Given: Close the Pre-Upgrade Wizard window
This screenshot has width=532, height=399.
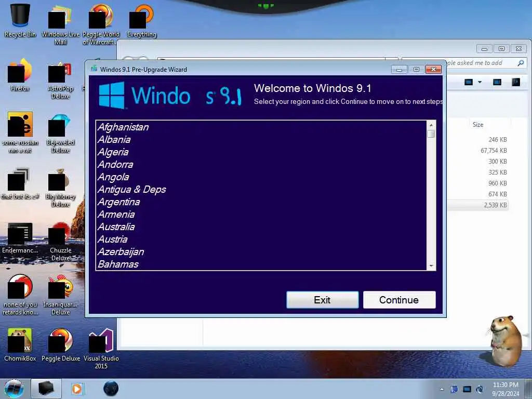Looking at the screenshot, I should tap(433, 70).
